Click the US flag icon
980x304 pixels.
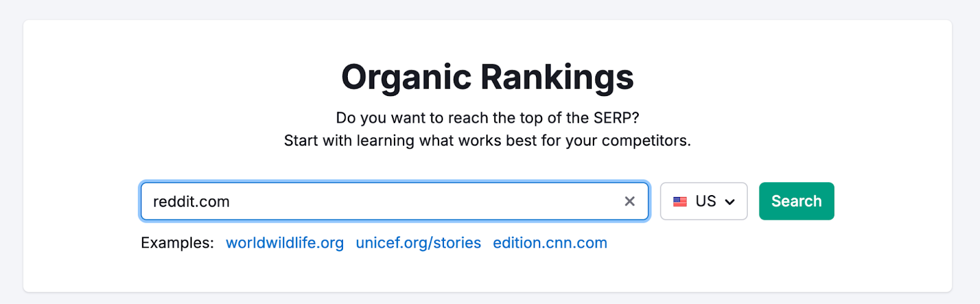coord(680,201)
